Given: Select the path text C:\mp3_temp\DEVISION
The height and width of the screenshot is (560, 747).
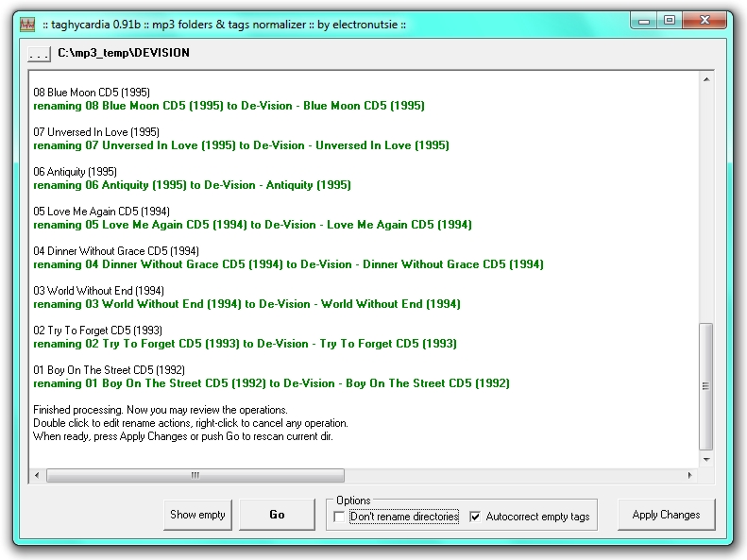Looking at the screenshot, I should [x=124, y=53].
